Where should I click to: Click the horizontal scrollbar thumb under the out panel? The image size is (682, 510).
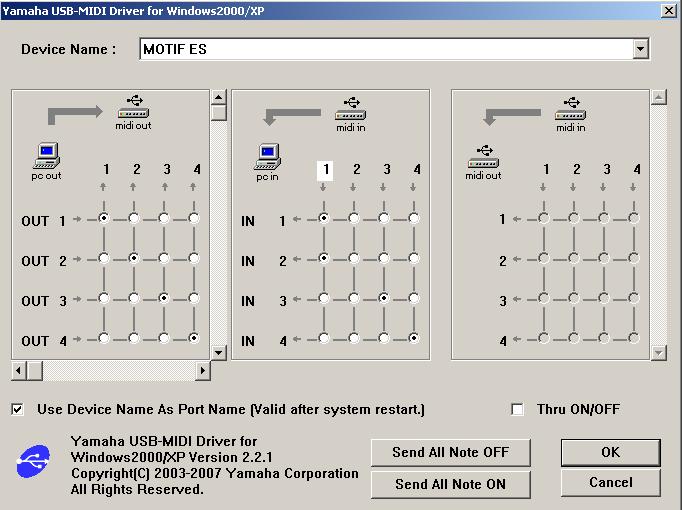pos(35,371)
